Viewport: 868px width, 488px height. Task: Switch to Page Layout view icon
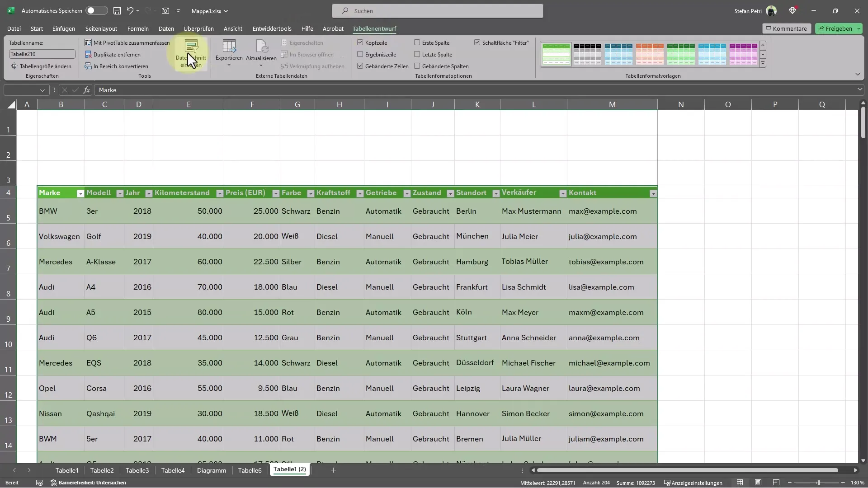point(758,483)
